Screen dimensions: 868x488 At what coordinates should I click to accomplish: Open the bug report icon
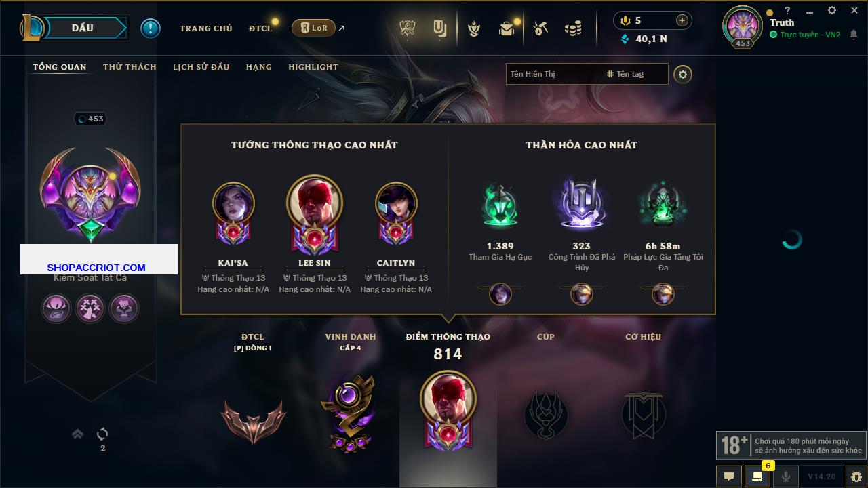856,476
